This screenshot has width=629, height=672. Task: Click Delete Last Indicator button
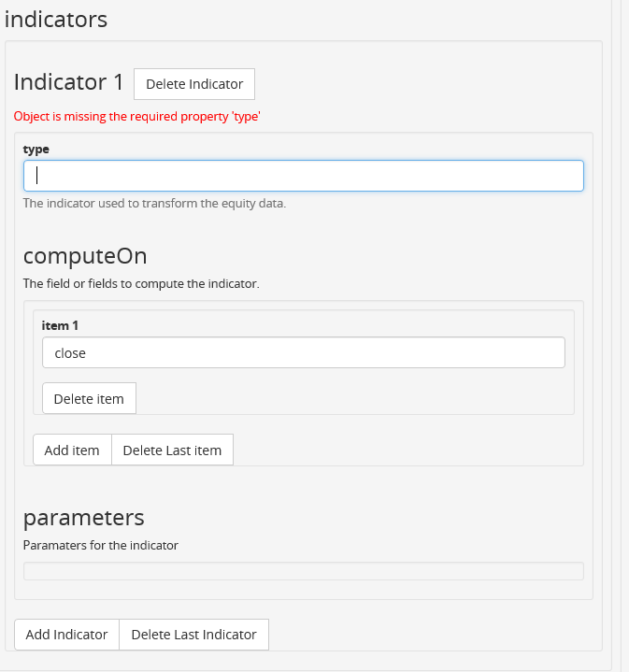193,635
